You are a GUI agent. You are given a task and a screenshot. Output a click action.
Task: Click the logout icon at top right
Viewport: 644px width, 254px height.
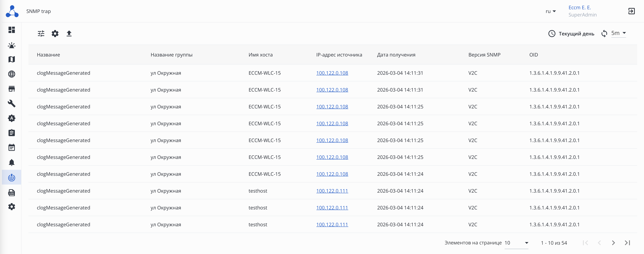point(631,11)
